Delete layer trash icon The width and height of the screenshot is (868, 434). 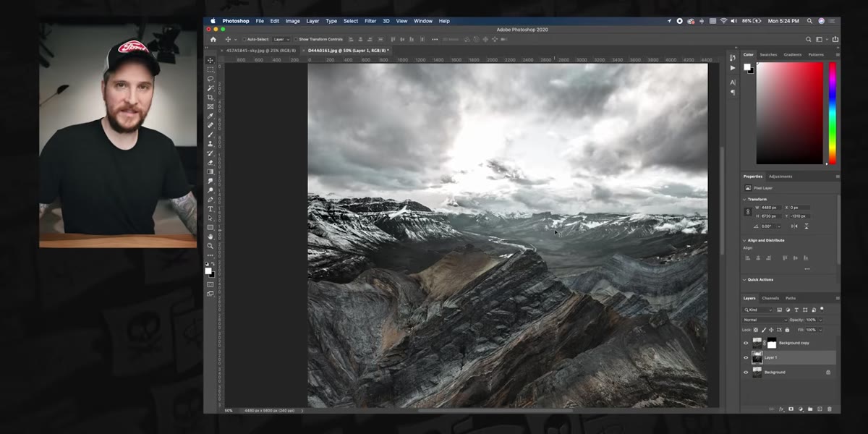[829, 409]
